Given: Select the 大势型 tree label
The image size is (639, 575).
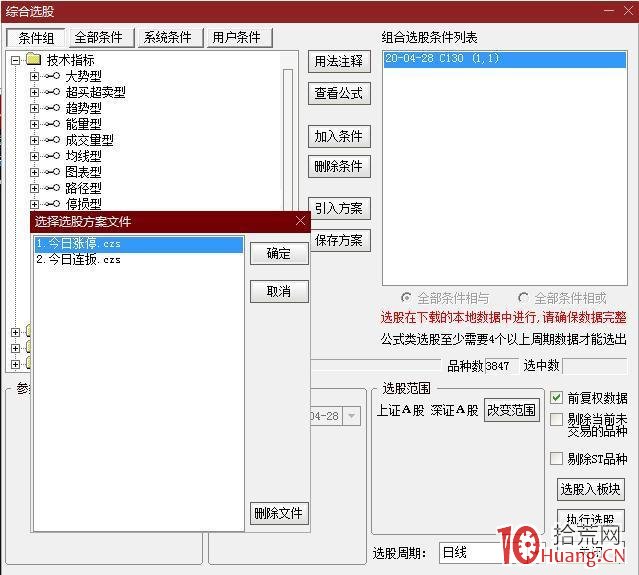Looking at the screenshot, I should (84, 76).
